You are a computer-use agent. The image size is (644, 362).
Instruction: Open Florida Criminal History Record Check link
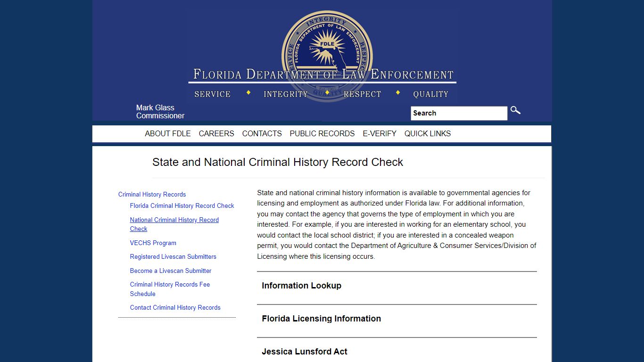click(x=182, y=206)
